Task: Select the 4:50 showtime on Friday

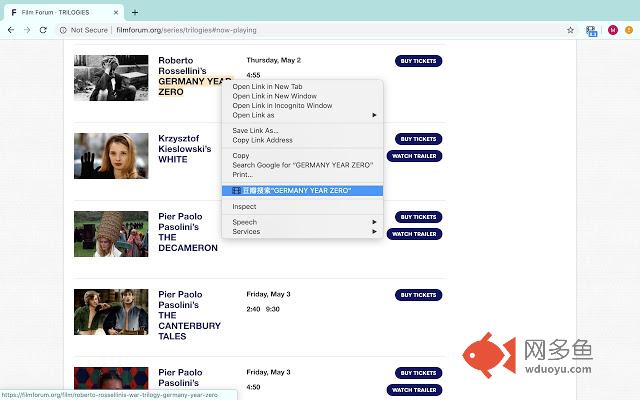Action: [x=253, y=387]
